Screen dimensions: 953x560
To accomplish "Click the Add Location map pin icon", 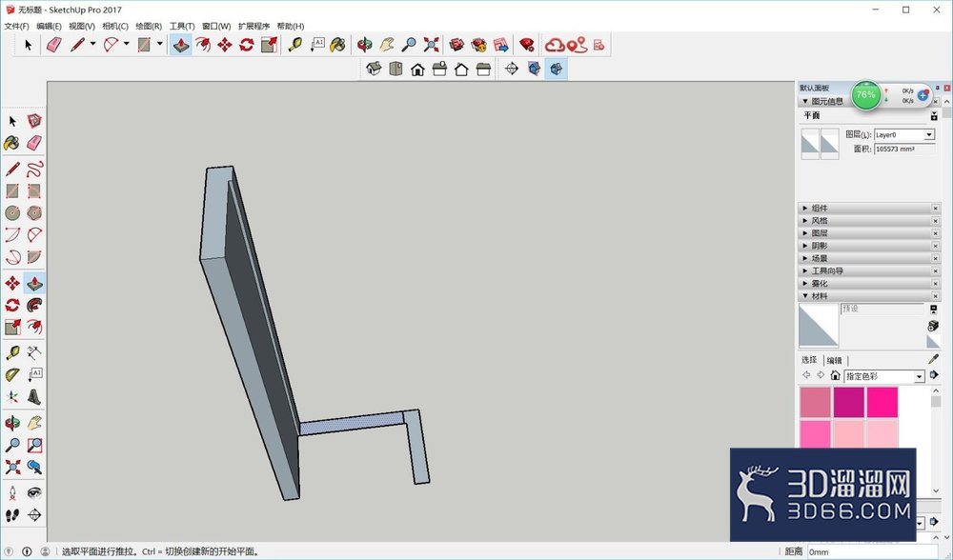I will pyautogui.click(x=577, y=45).
